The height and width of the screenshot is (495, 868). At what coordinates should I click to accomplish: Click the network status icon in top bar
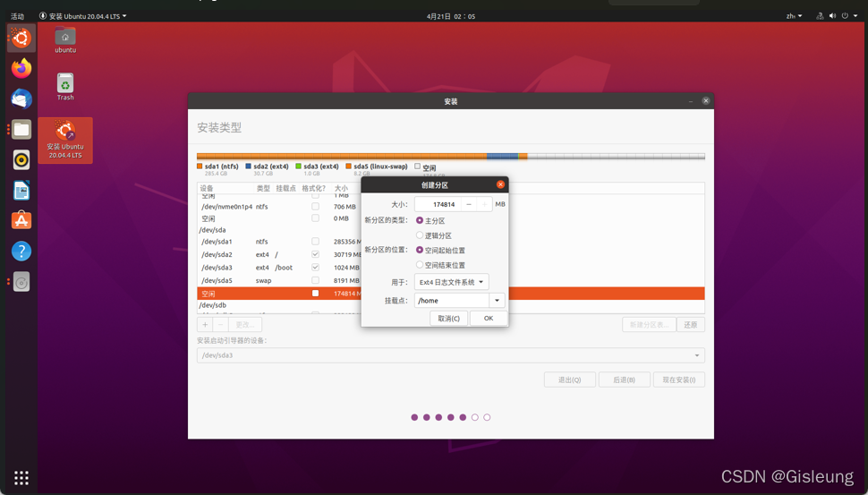820,16
